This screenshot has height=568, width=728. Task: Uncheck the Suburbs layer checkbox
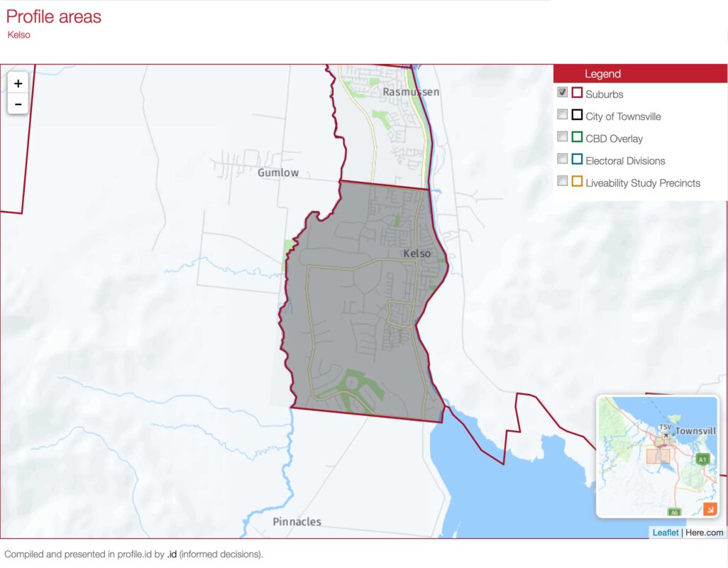coord(562,92)
